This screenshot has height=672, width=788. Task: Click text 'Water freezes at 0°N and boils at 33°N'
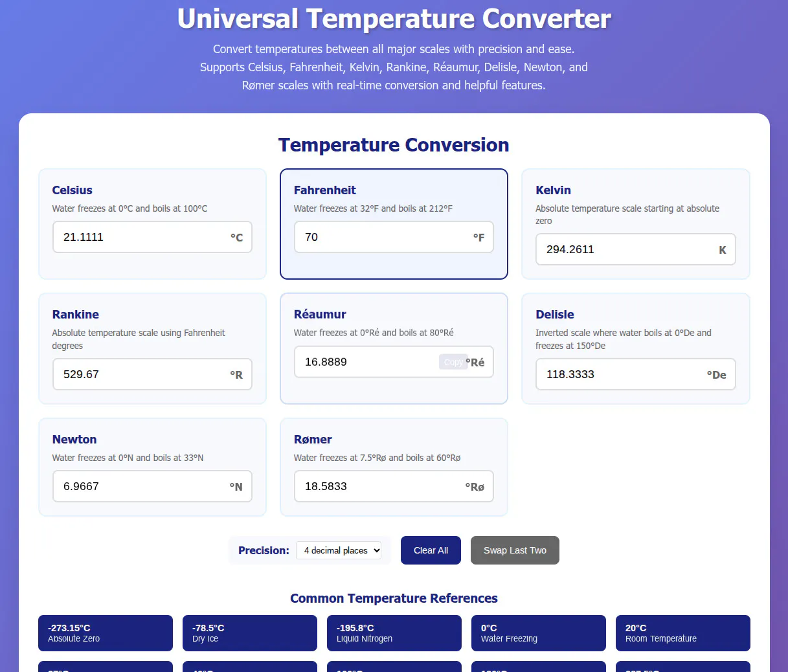(128, 458)
